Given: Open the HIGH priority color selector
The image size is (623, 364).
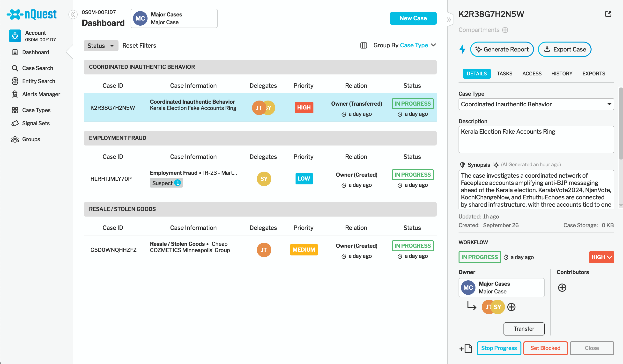Looking at the screenshot, I should [x=601, y=257].
